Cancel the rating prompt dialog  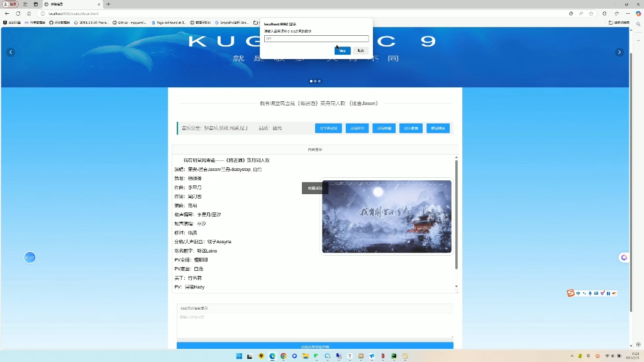pyautogui.click(x=360, y=50)
